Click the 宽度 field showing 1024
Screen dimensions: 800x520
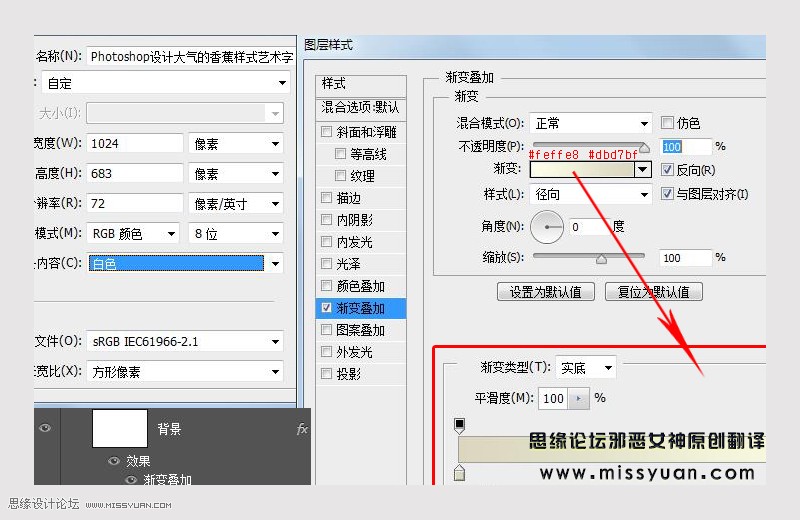[135, 143]
